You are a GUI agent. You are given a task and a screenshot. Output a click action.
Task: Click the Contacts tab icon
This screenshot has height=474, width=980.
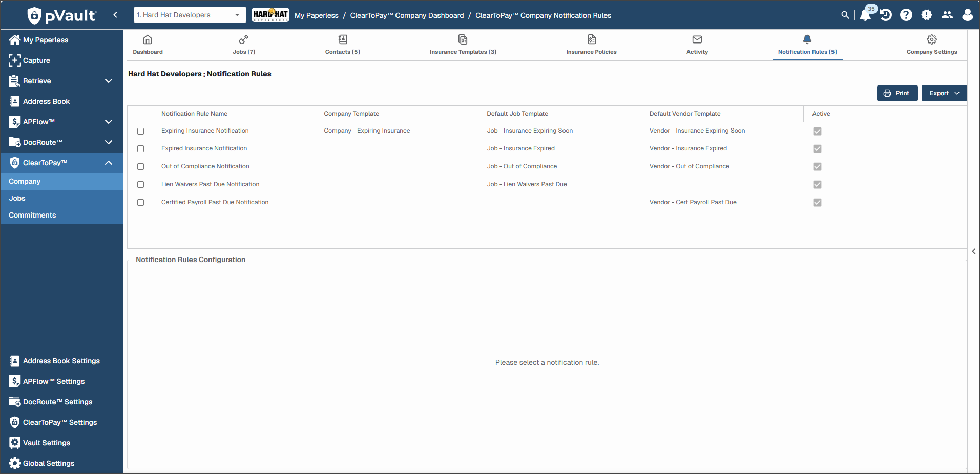[343, 39]
